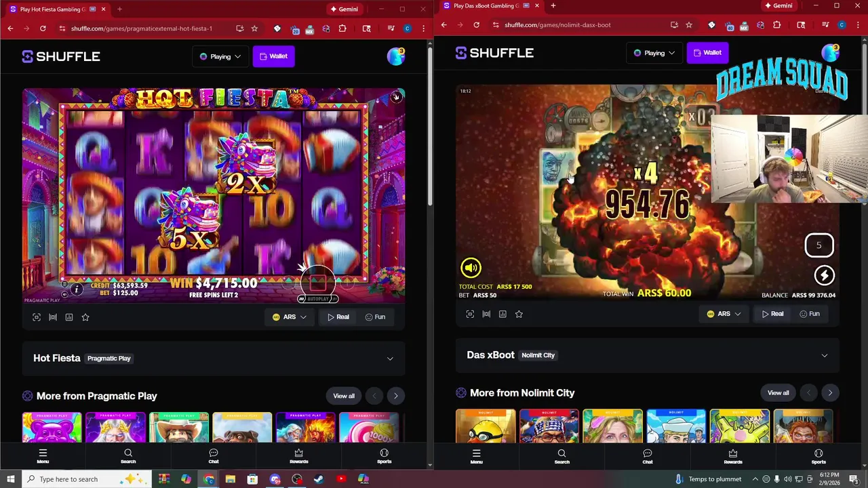Click Shuffle logo in right window

tap(494, 53)
